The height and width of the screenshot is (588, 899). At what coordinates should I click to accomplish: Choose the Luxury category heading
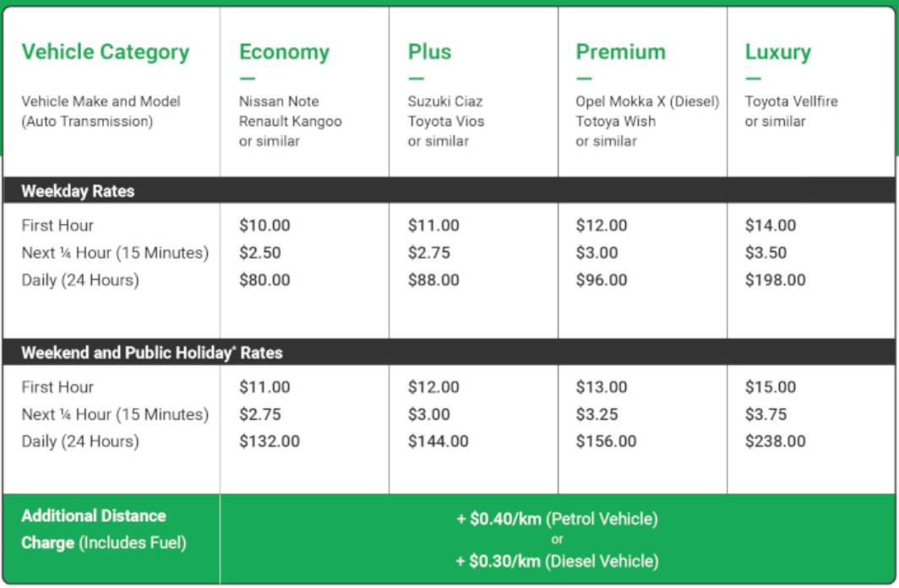click(x=777, y=52)
